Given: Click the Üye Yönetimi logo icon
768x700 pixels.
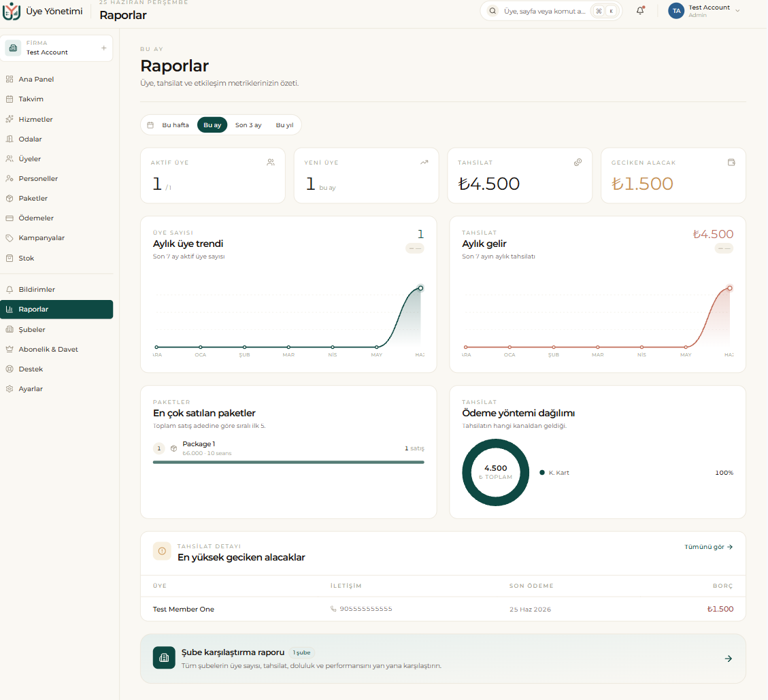Looking at the screenshot, I should click(12, 11).
